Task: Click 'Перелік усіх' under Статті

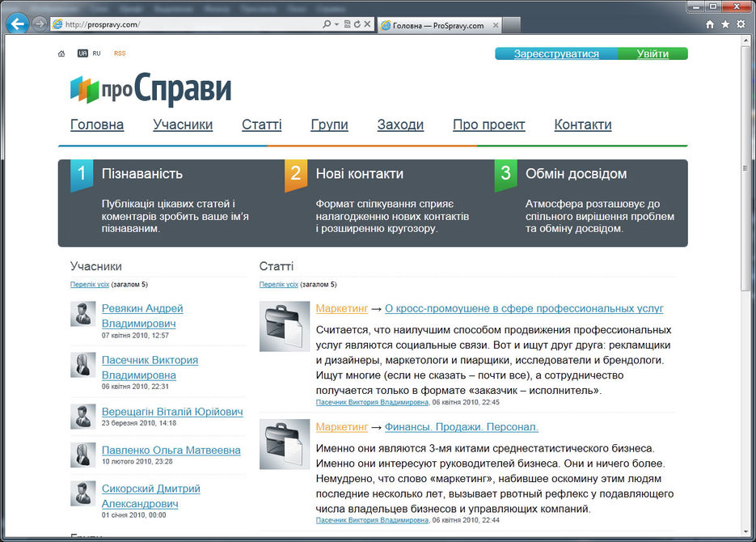Action: point(279,285)
